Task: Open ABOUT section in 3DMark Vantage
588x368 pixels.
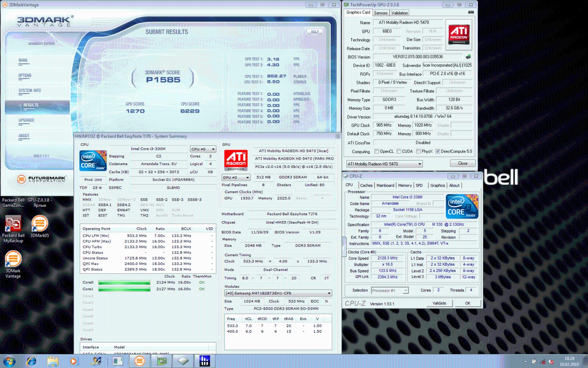Action: [x=24, y=136]
